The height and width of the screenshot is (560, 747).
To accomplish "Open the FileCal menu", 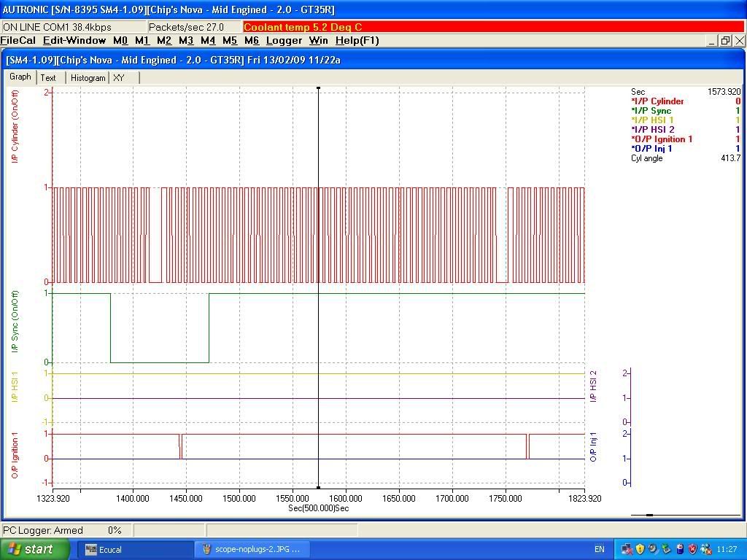I will click(x=18, y=41).
